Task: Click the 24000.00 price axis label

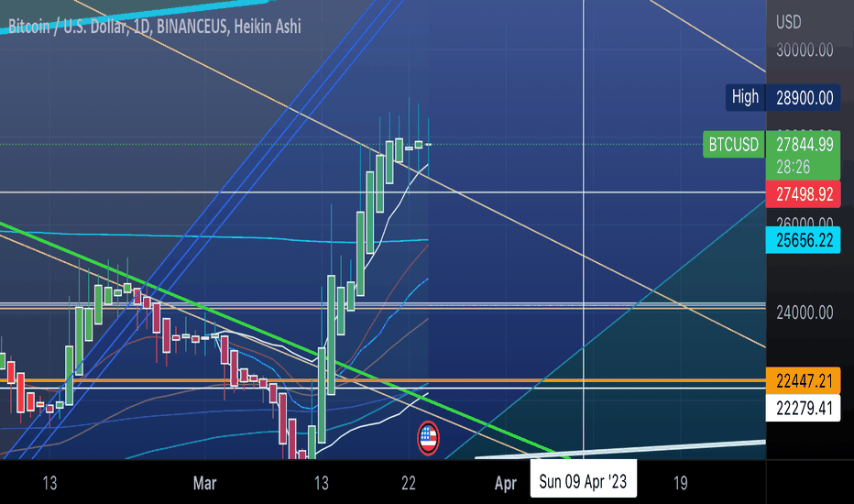Action: 805,312
